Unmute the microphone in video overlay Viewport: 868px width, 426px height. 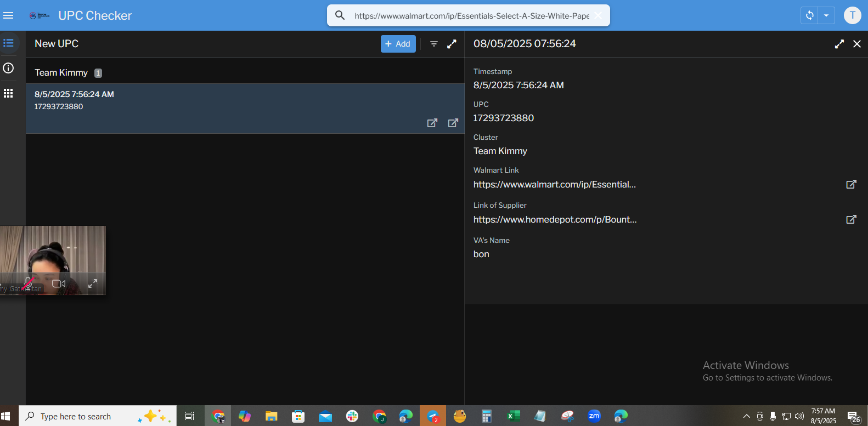(28, 283)
